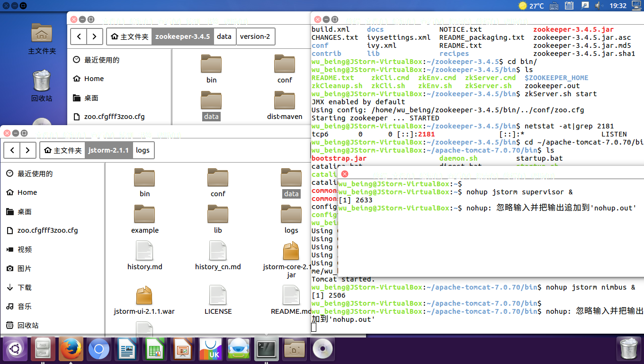Open Chromium browser from the dock
The width and height of the screenshot is (644, 364).
pyautogui.click(x=99, y=350)
